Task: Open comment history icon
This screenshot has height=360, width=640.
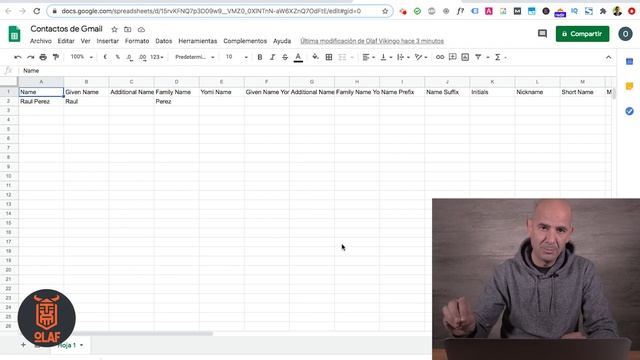Action: click(x=542, y=34)
